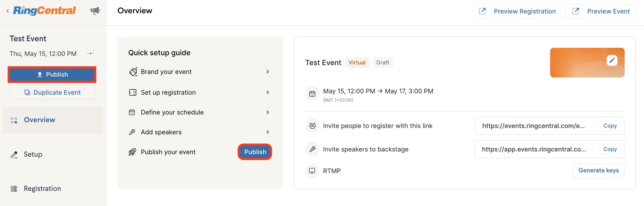Open the megaphone announcements icon
The height and width of the screenshot is (206, 644).
click(x=95, y=11)
